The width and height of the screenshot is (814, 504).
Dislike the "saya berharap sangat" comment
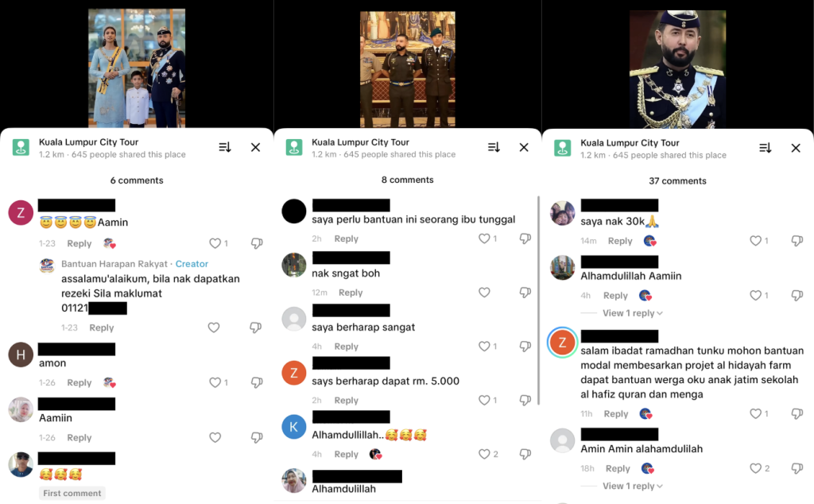[525, 347]
